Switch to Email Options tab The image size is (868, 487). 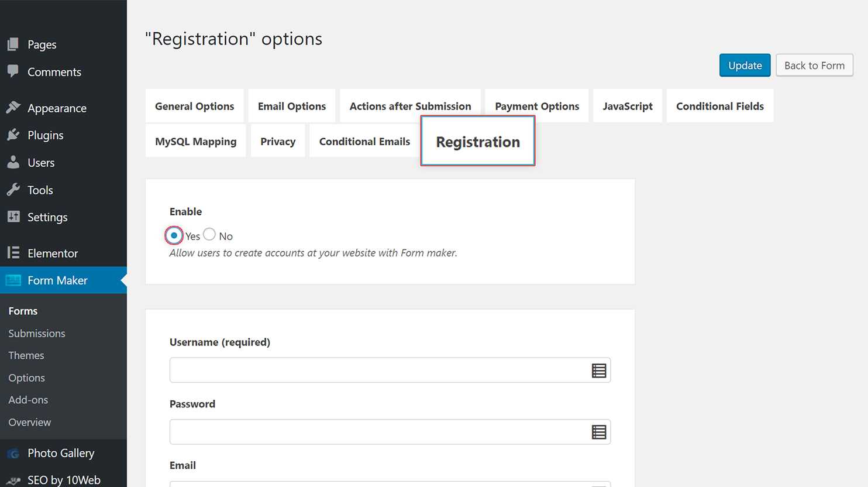(x=292, y=106)
